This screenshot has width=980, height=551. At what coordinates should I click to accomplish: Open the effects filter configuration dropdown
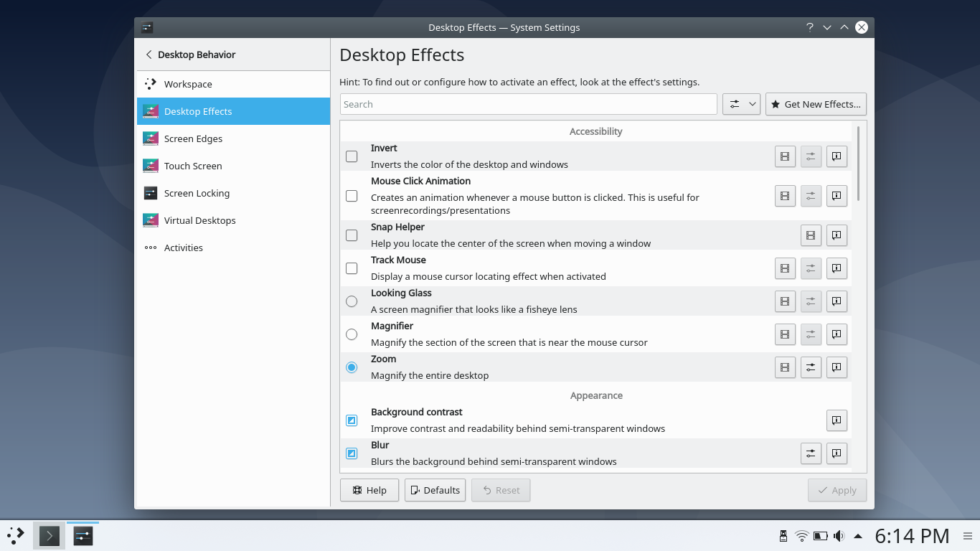pos(741,104)
